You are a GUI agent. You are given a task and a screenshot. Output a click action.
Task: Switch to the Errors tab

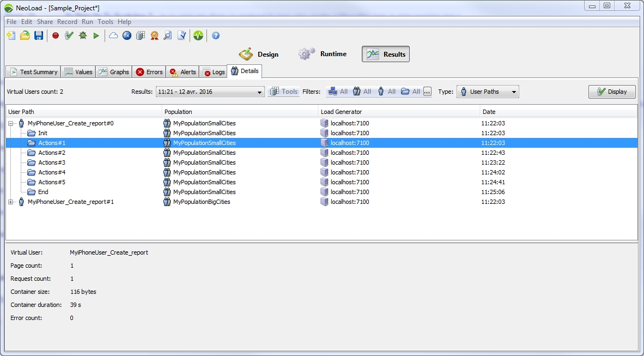pos(149,72)
